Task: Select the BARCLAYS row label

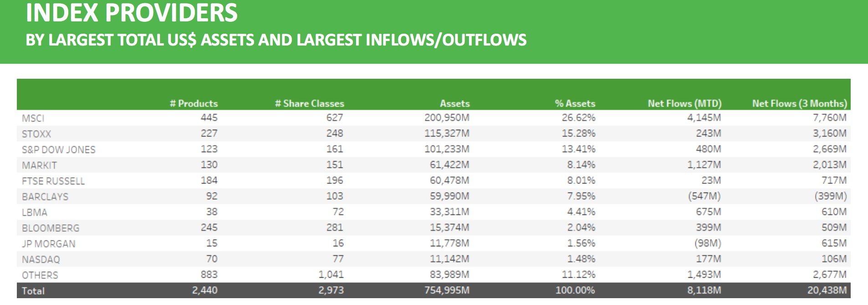Action: tap(45, 197)
